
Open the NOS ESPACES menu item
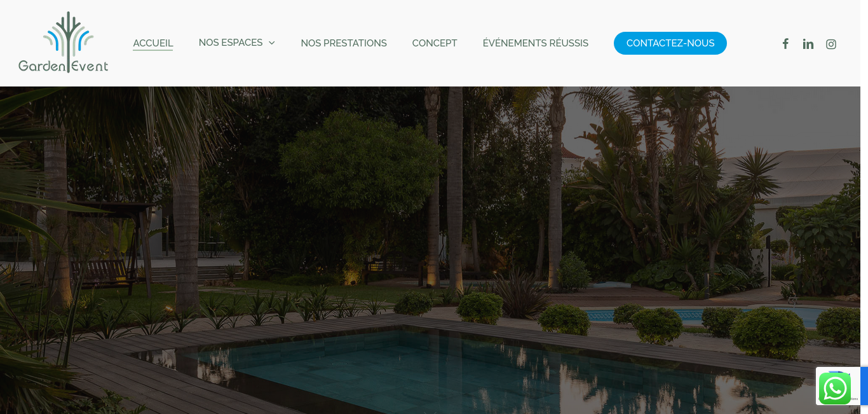(231, 43)
